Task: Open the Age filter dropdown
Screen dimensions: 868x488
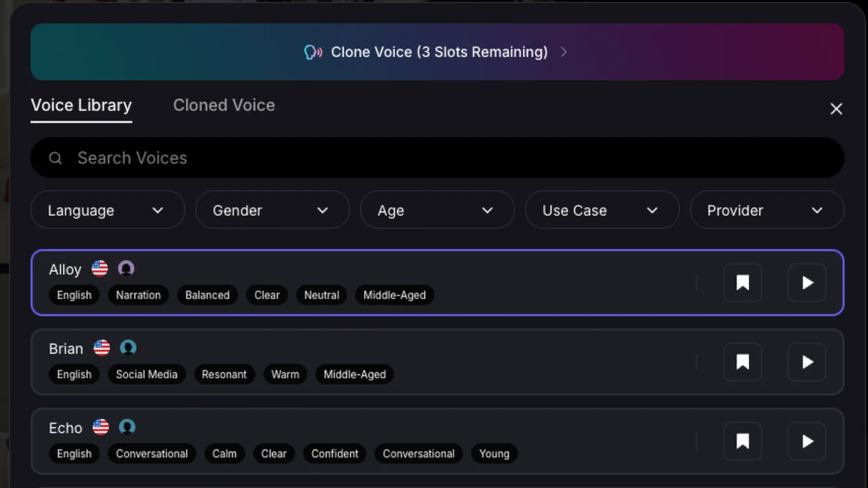Action: point(437,210)
